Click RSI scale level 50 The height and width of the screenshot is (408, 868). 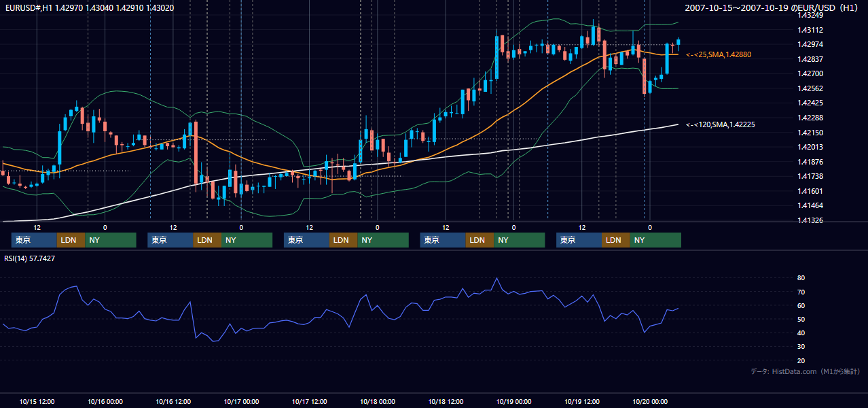point(801,319)
